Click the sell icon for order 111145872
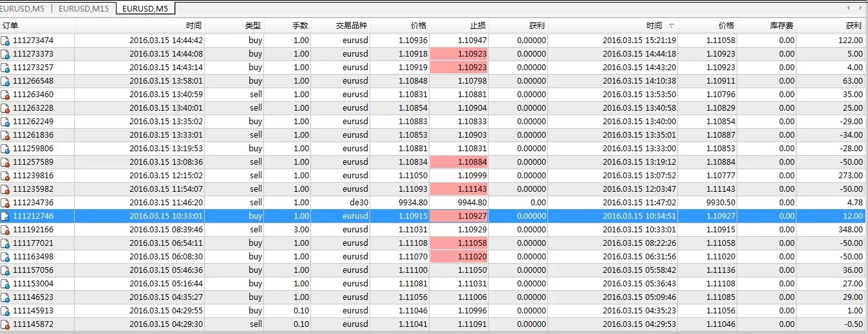The height and width of the screenshot is (334, 868). pos(6,324)
